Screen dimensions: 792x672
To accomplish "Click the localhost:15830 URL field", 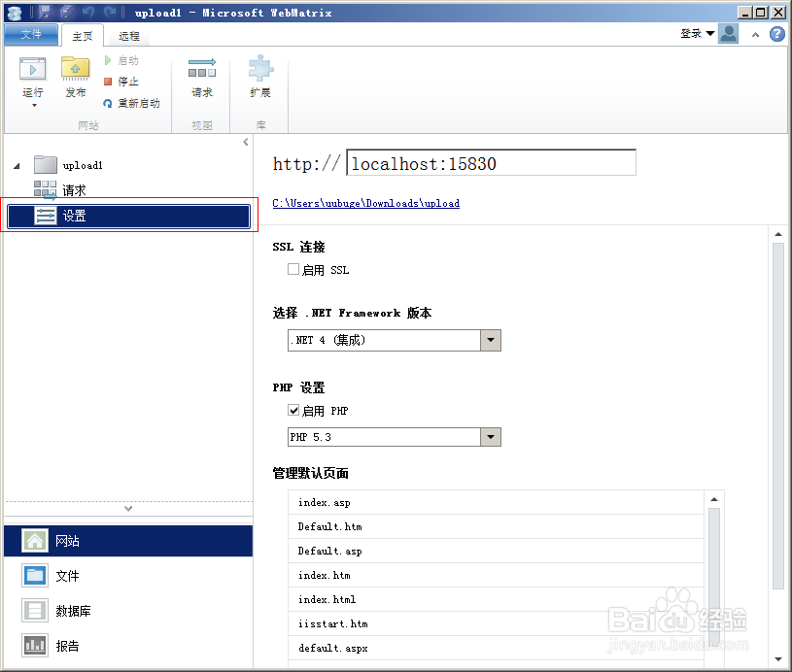I will 491,162.
